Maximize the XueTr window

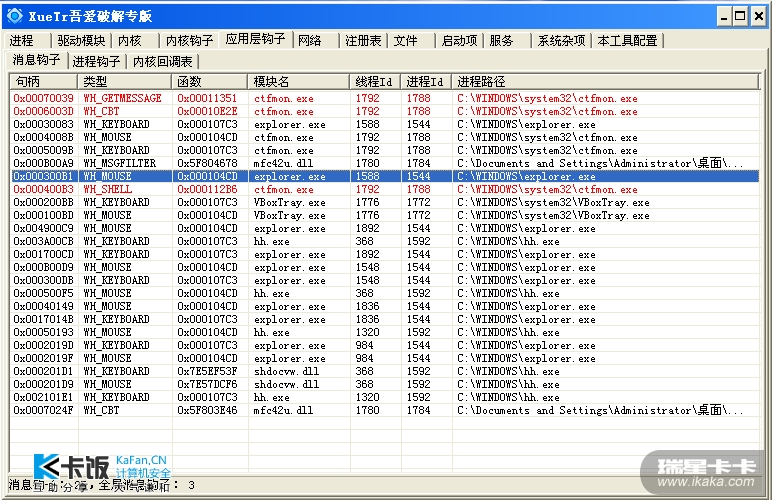coord(740,16)
